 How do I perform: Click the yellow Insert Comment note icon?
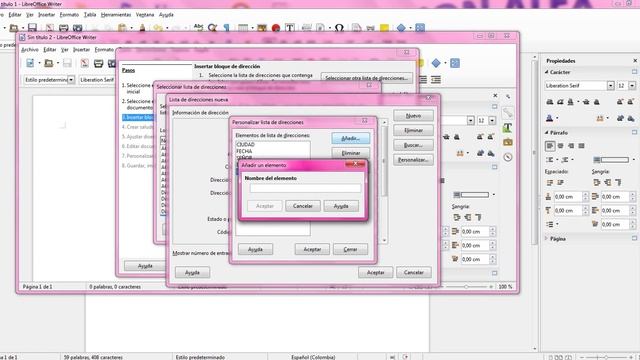tap(384, 28)
